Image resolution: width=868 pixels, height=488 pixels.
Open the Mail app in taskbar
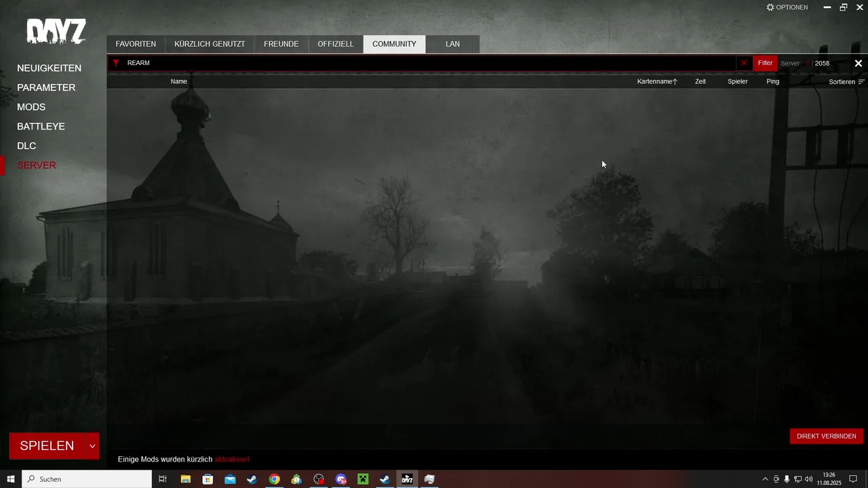[x=230, y=479]
